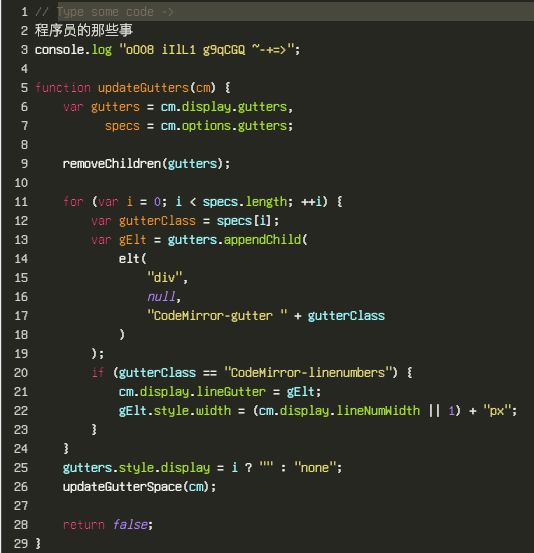Click 'gElt.style.width' on line 22

(x=175, y=411)
